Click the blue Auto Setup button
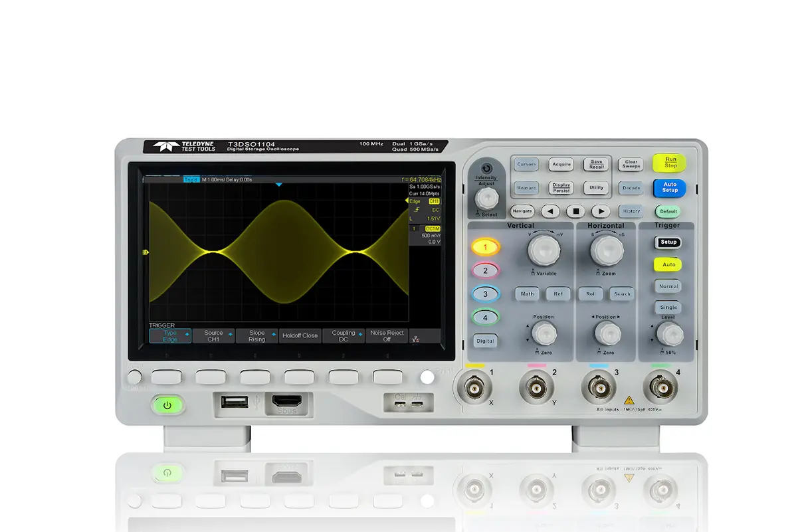The height and width of the screenshot is (532, 798). pyautogui.click(x=670, y=188)
